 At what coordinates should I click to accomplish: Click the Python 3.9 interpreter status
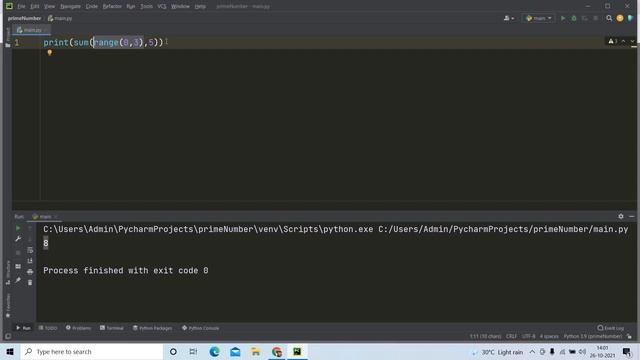[x=593, y=336]
